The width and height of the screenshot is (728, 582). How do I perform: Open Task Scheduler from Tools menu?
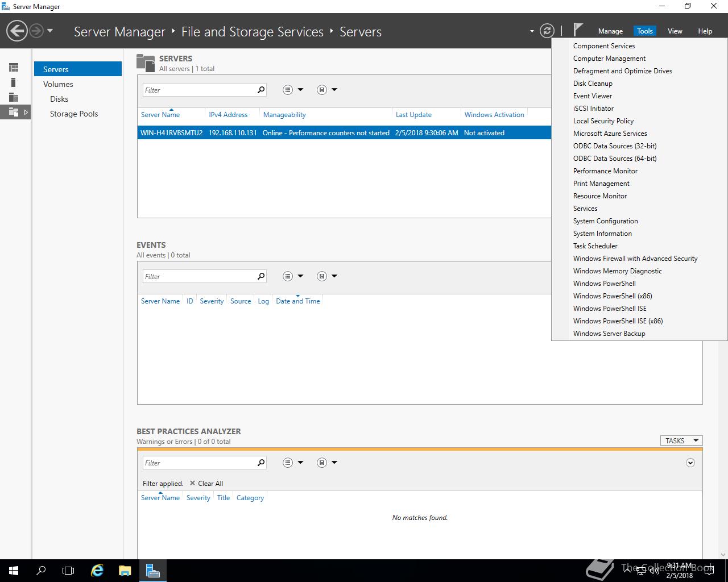pyautogui.click(x=595, y=246)
